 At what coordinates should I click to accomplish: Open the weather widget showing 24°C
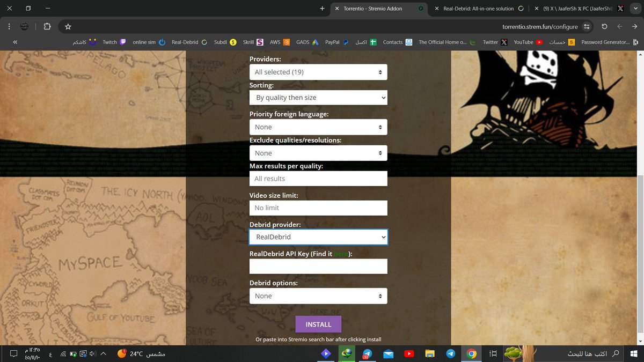click(x=141, y=353)
